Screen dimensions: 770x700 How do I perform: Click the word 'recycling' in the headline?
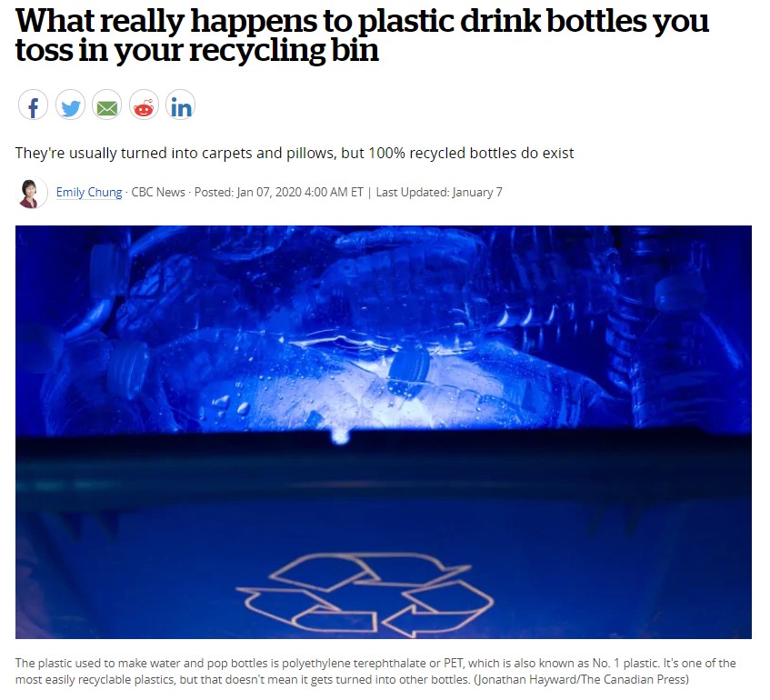tap(257, 51)
